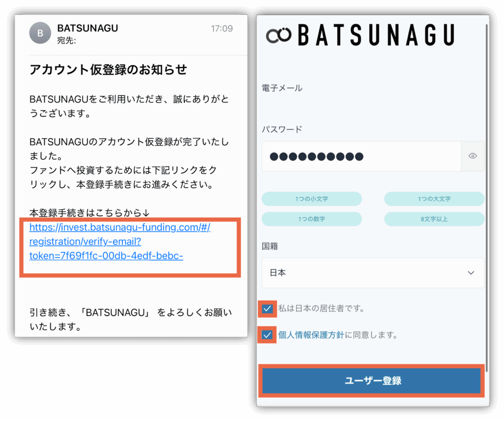Click the sender avatar circle "B"
The width and height of the screenshot is (504, 421).
40,33
